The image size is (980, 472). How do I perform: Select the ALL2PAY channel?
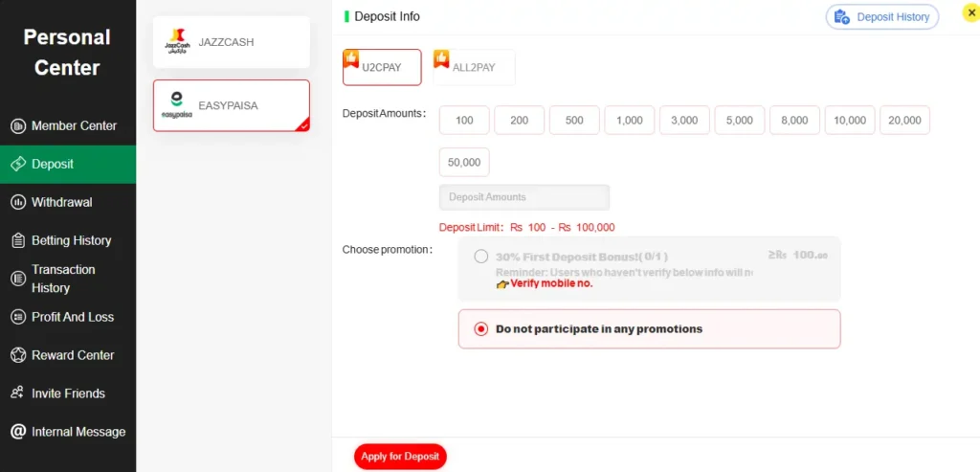474,67
